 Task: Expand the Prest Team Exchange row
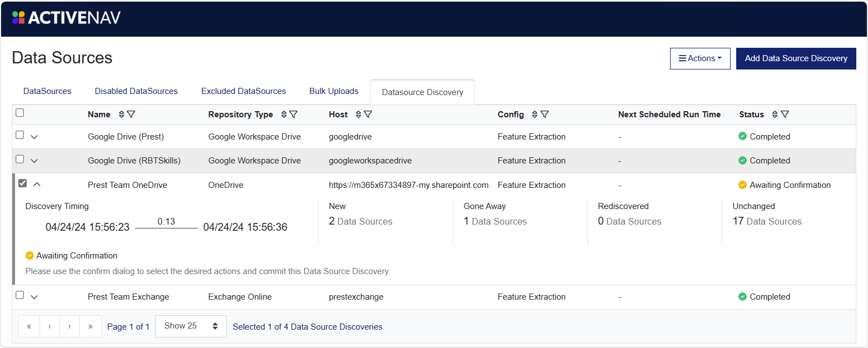point(34,297)
